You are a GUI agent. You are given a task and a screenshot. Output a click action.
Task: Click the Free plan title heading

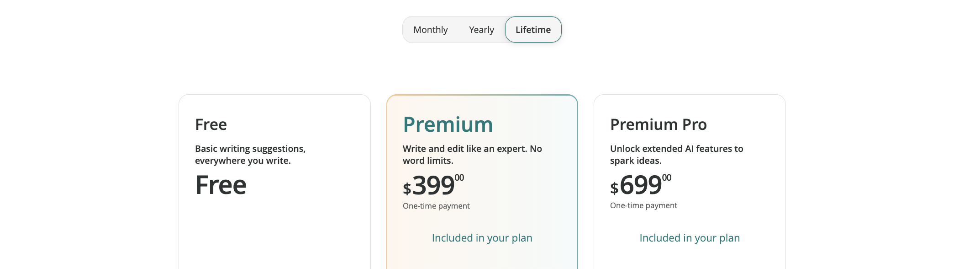[x=211, y=124]
